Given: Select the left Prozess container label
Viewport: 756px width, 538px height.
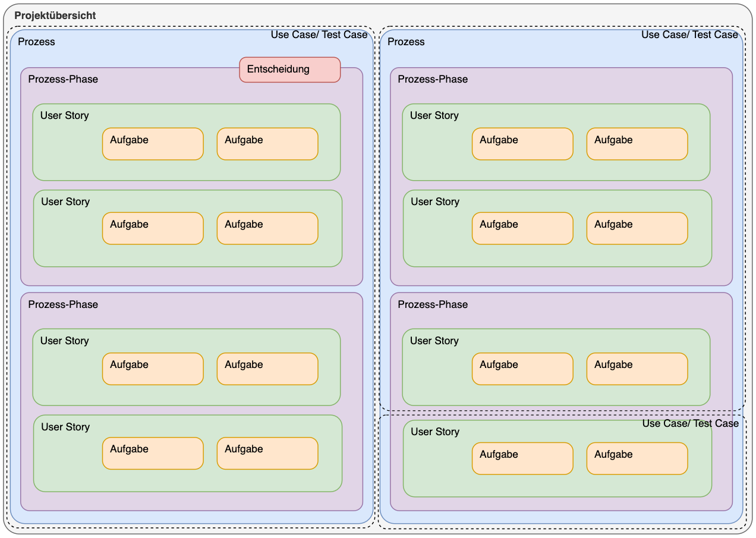Looking at the screenshot, I should [36, 42].
